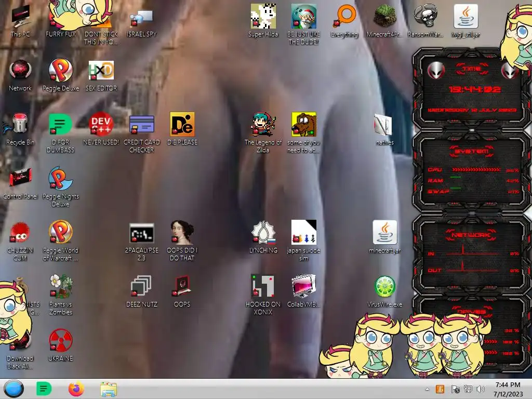Click the Java update tray icon
The image size is (532, 399).
point(440,389)
